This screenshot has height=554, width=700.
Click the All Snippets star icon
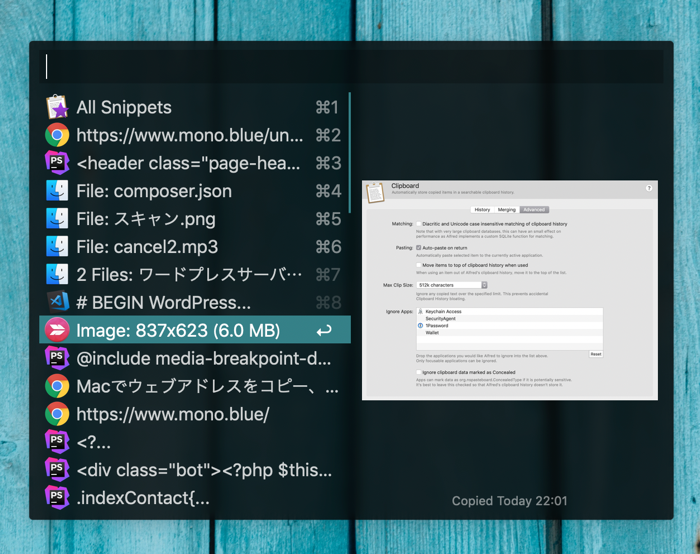click(x=56, y=108)
